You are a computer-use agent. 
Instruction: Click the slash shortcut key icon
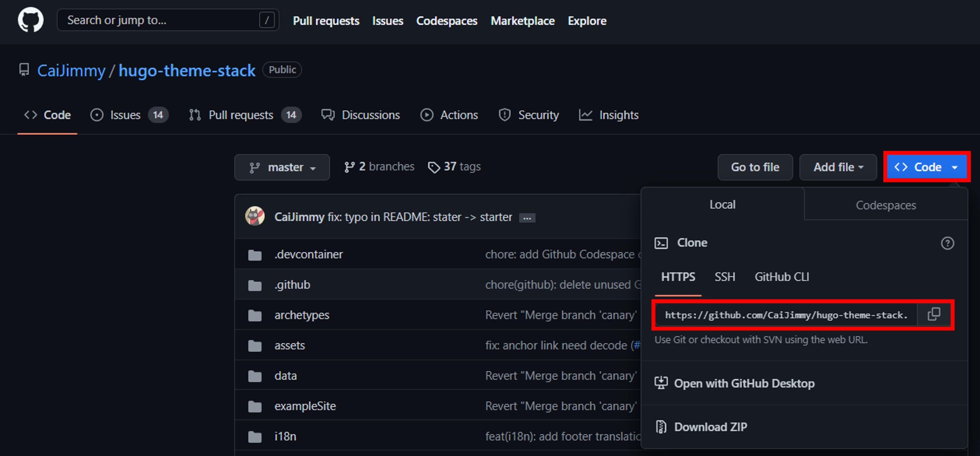point(267,20)
